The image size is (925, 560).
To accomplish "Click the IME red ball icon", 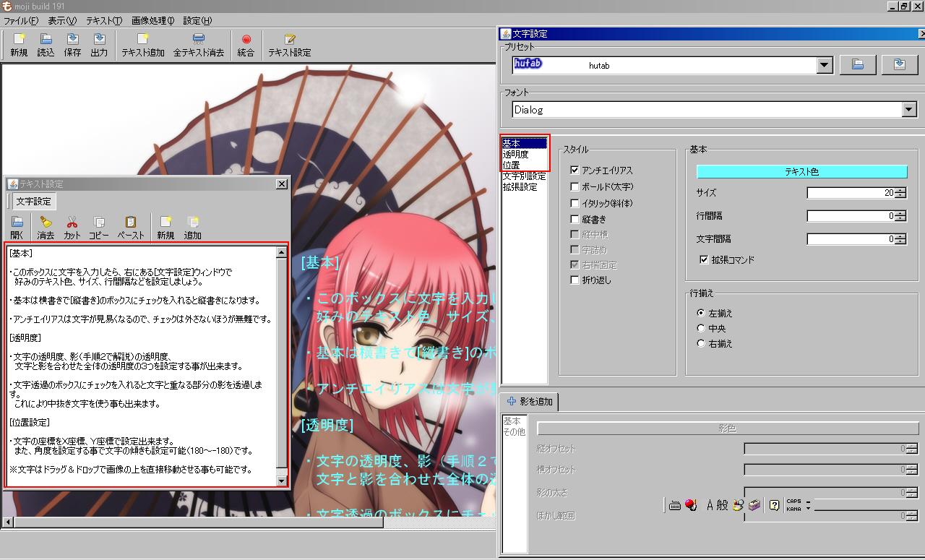I will click(689, 505).
